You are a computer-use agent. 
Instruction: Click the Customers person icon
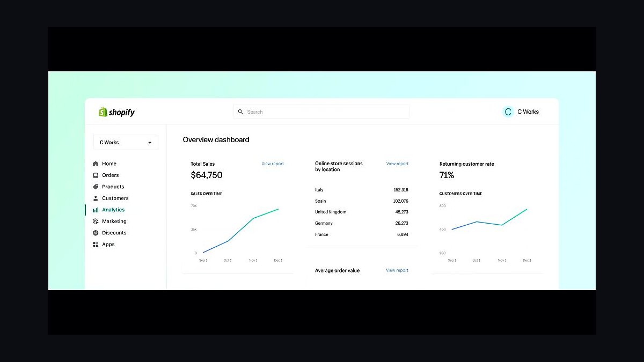[96, 198]
